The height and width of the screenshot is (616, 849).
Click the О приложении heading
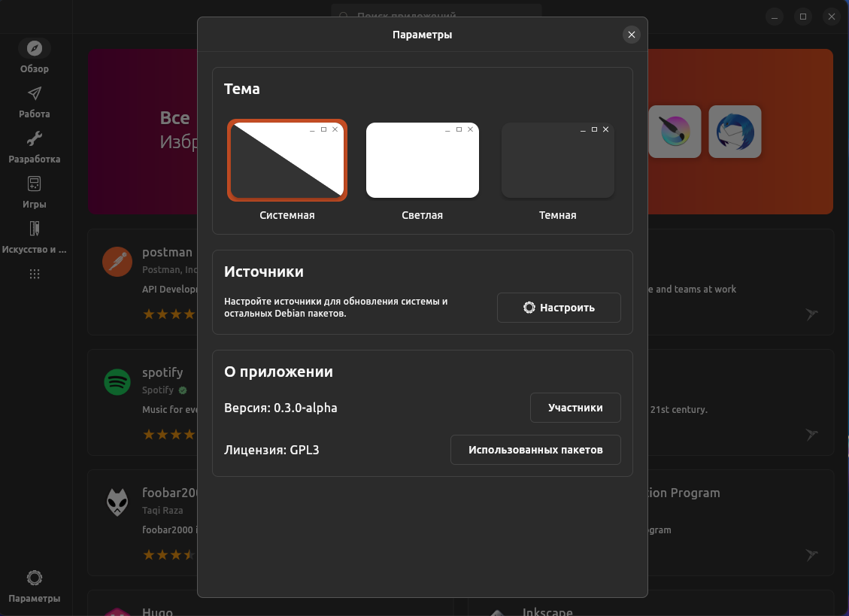pyautogui.click(x=278, y=372)
